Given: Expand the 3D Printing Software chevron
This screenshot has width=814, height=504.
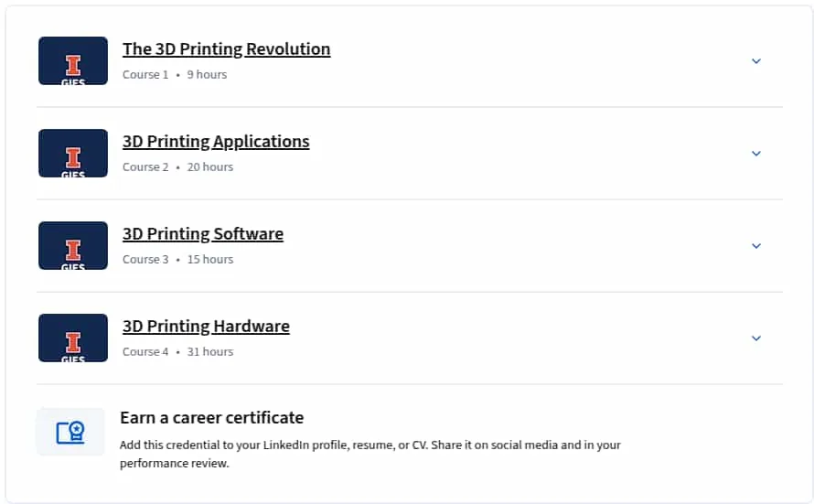Looking at the screenshot, I should pyautogui.click(x=756, y=246).
